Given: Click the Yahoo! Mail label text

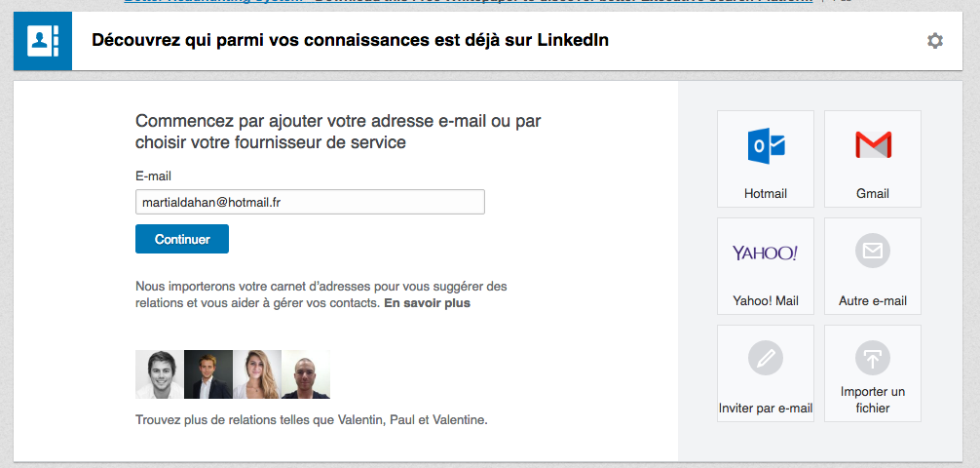Looking at the screenshot, I should pos(765,301).
